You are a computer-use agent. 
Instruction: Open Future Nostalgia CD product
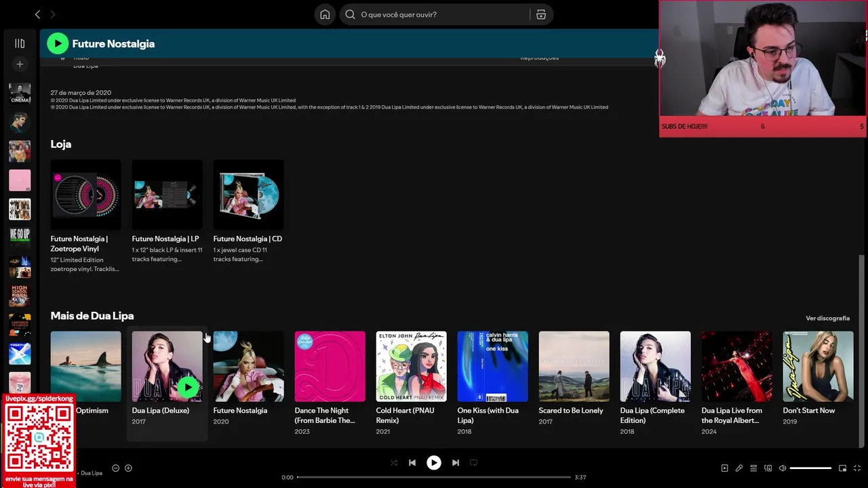(248, 212)
